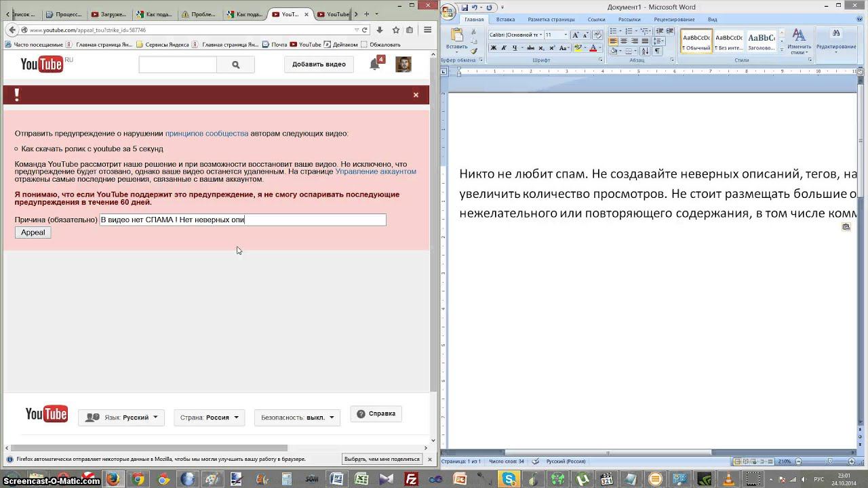Switch to the Рецензирование ribbon tab
Image resolution: width=868 pixels, height=488 pixels.
674,19
